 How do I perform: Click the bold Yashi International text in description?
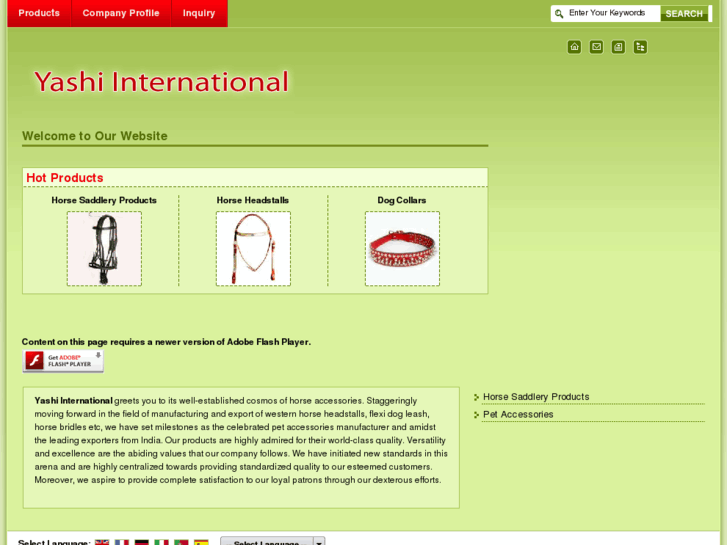pos(73,401)
